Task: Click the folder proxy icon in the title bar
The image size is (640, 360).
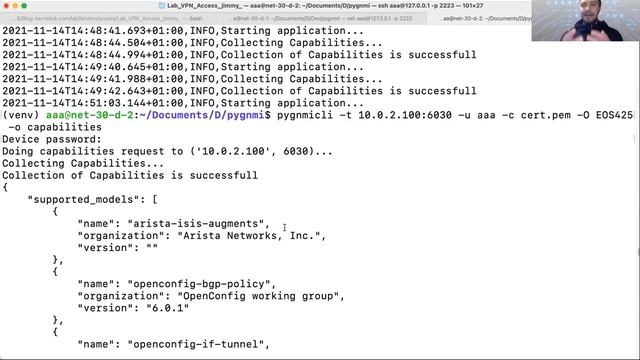Action: (x=162, y=6)
